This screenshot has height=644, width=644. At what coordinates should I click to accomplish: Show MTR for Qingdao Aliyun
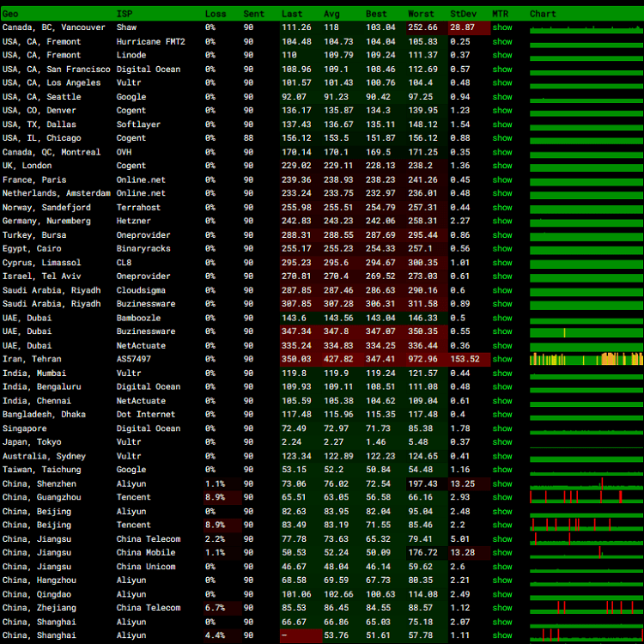coord(502,594)
